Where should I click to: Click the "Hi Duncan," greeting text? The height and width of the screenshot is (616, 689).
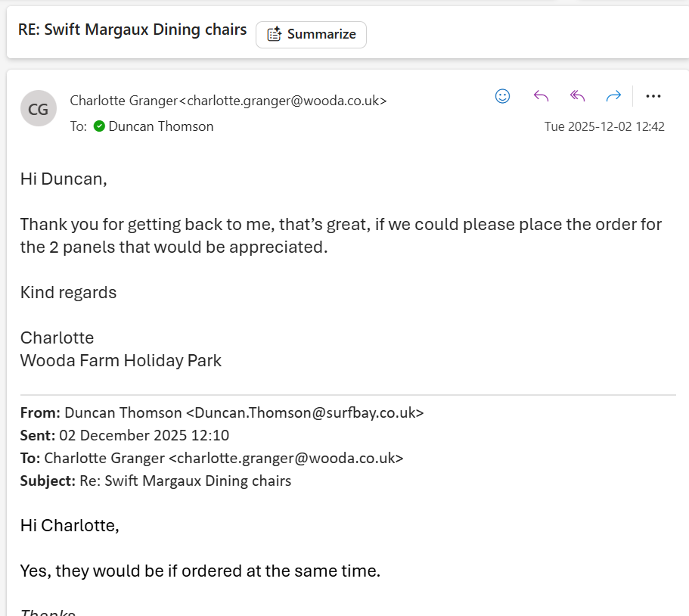pyautogui.click(x=64, y=179)
